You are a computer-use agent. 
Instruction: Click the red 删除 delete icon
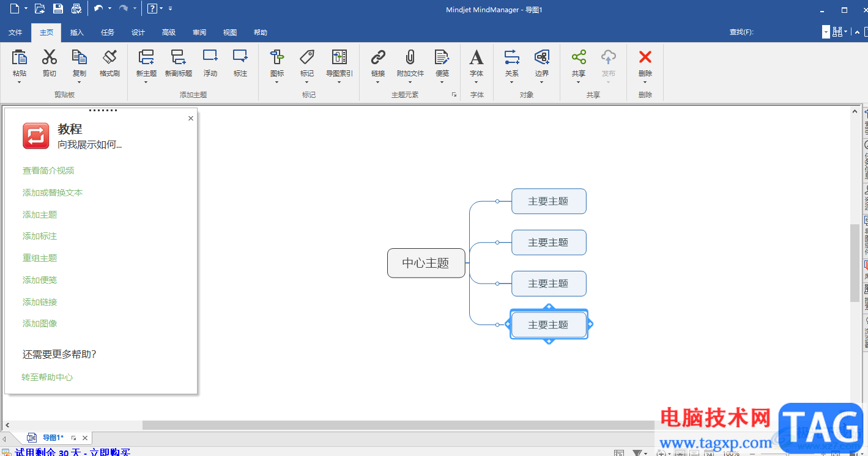[x=645, y=57]
